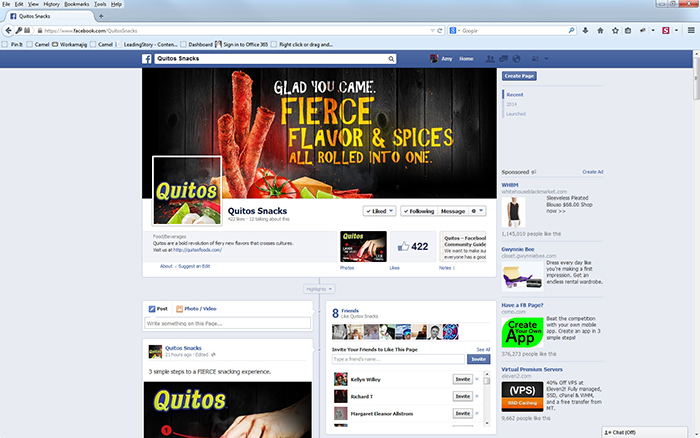Open the Liked dropdown button

coord(379,211)
